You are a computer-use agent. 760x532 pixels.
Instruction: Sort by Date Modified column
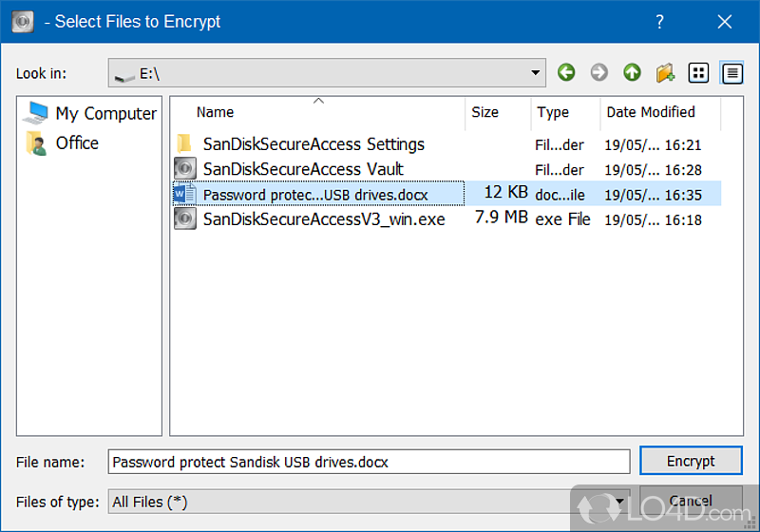click(651, 112)
